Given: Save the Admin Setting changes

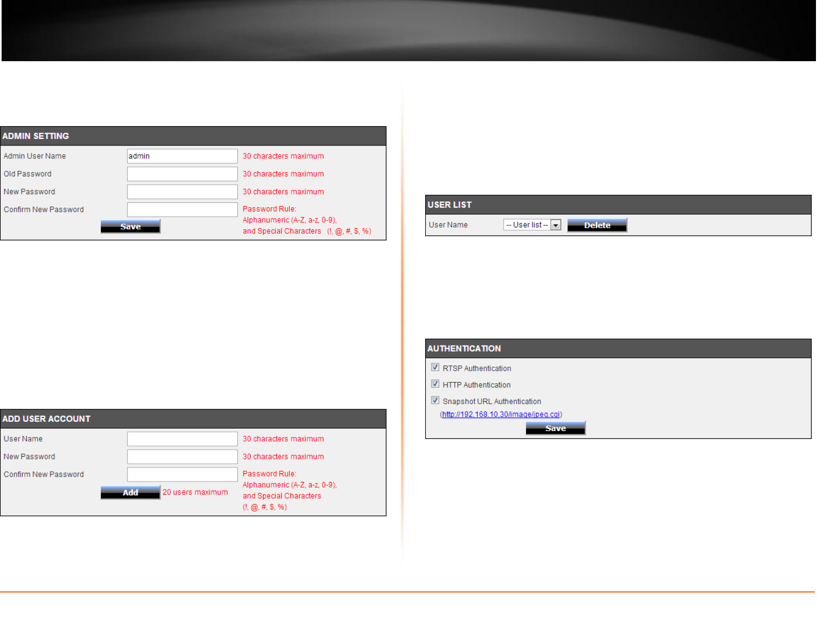Looking at the screenshot, I should tap(130, 226).
